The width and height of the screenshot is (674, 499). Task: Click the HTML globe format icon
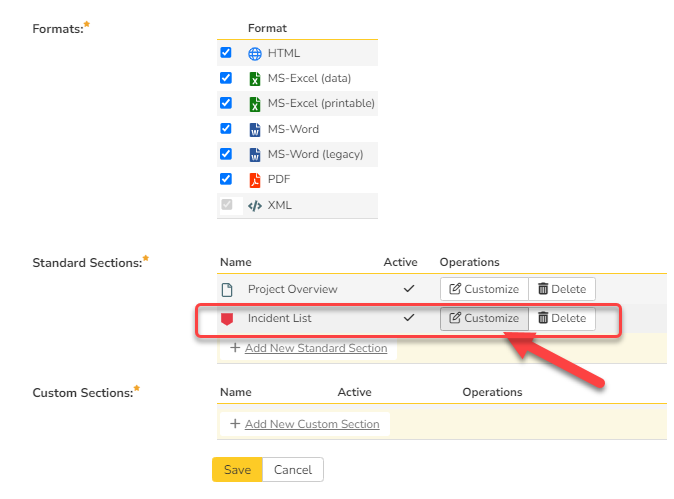click(x=254, y=53)
